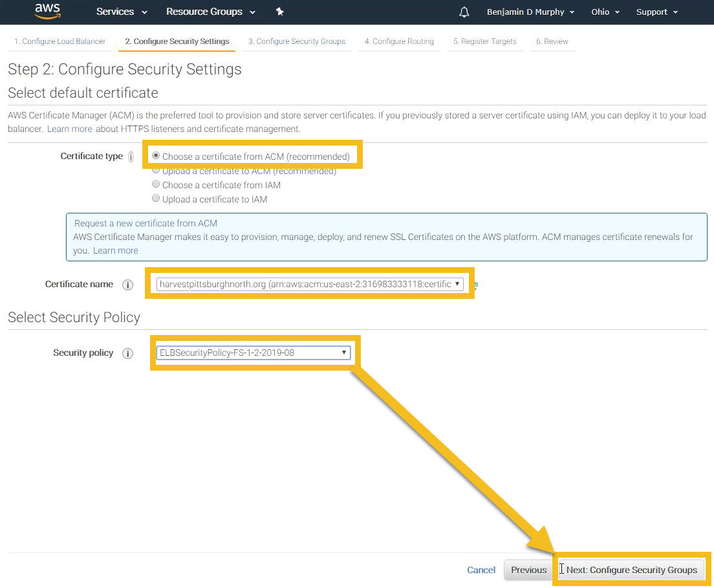This screenshot has width=714, height=588.
Task: Select Upload a certificate to IAM radio
Action: coord(156,198)
